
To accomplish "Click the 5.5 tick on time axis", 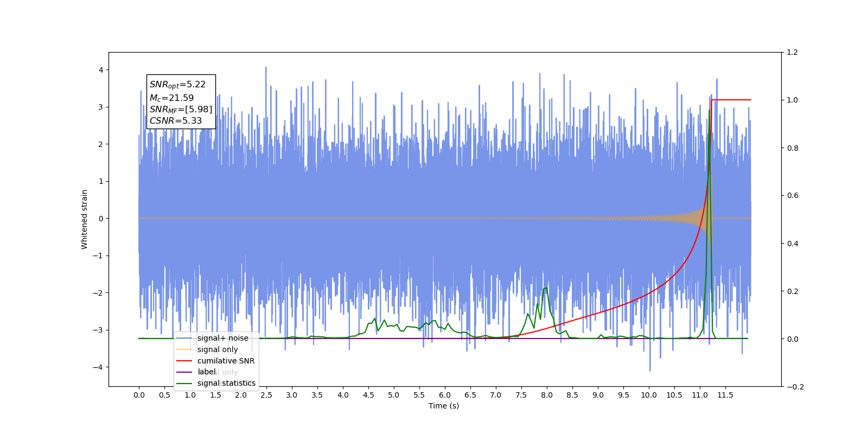I will click(419, 395).
